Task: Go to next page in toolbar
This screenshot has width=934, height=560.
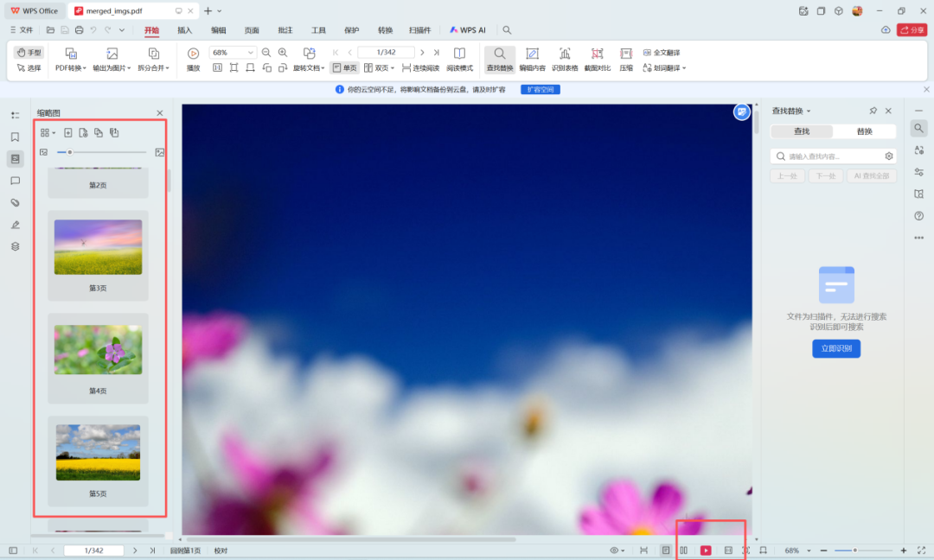Action: coord(422,53)
